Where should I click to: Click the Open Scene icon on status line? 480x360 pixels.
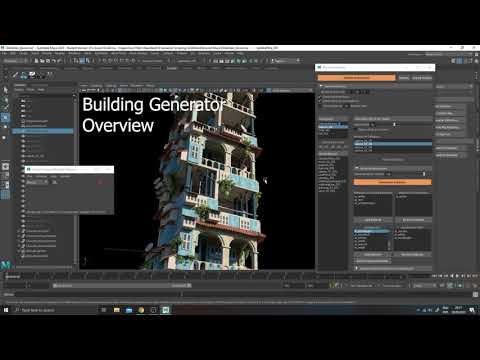[42, 61]
